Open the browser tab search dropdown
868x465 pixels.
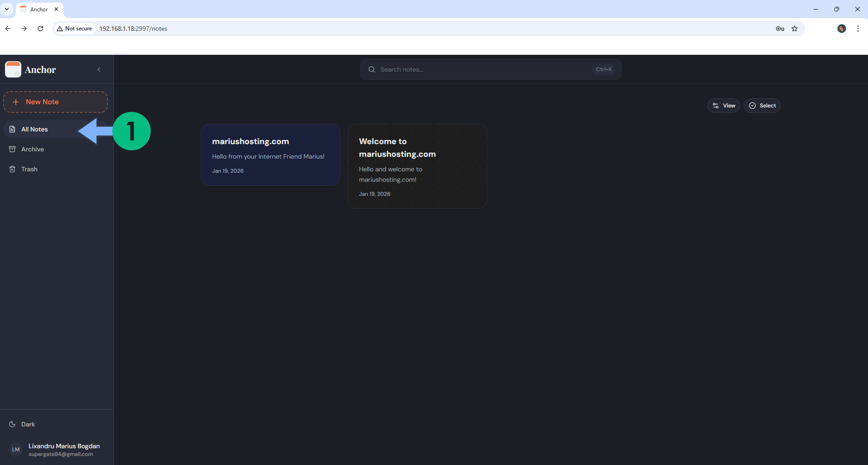[6, 9]
